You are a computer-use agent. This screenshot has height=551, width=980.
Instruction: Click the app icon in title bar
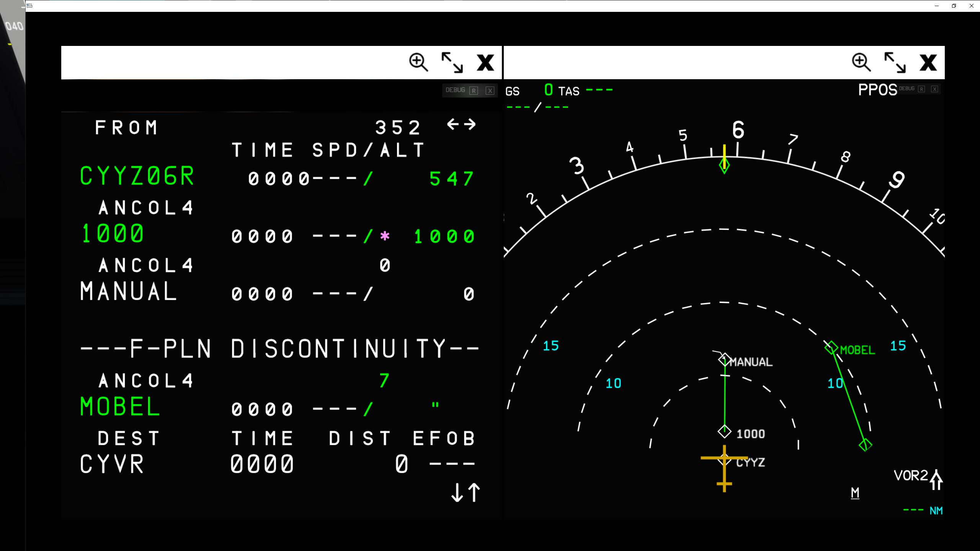(x=30, y=6)
